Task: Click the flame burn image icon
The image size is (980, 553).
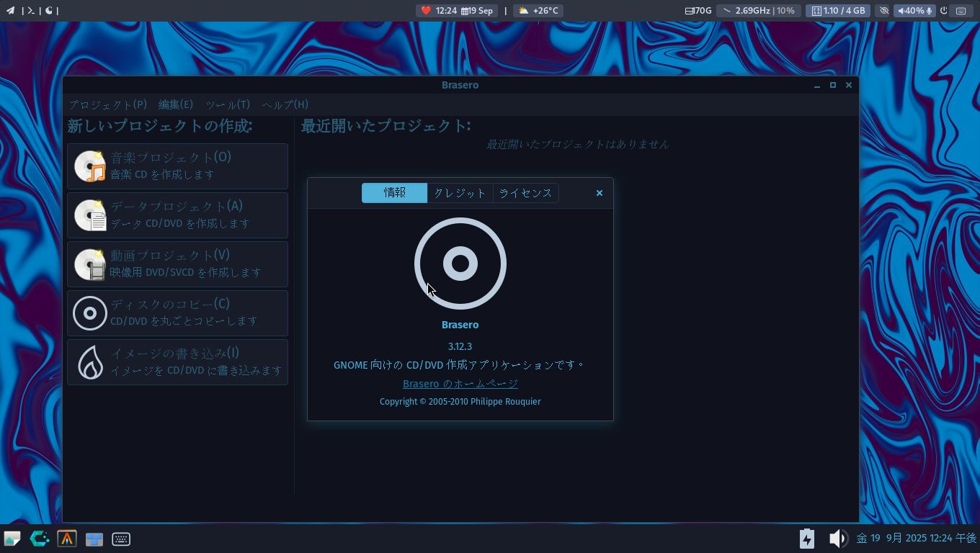Action: [90, 362]
